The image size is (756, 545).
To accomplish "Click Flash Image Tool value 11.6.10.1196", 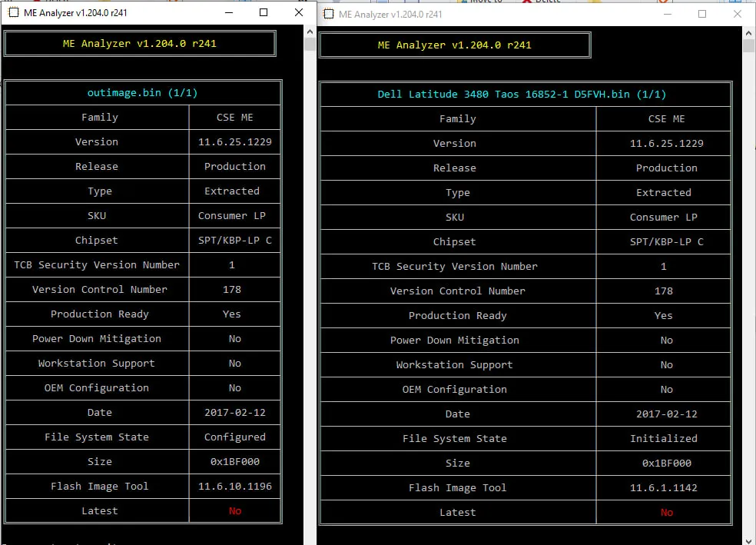I will click(x=235, y=486).
